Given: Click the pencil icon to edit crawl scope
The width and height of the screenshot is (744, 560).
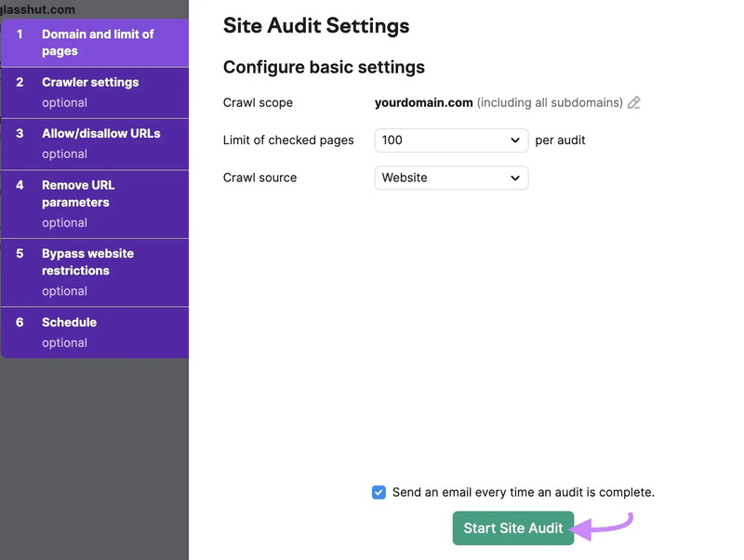Looking at the screenshot, I should tap(634, 103).
